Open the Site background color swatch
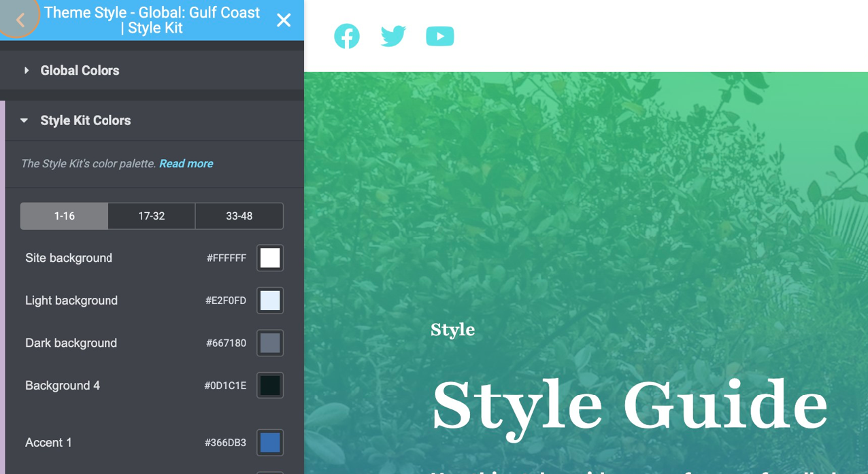Viewport: 868px width, 474px height. (x=270, y=258)
